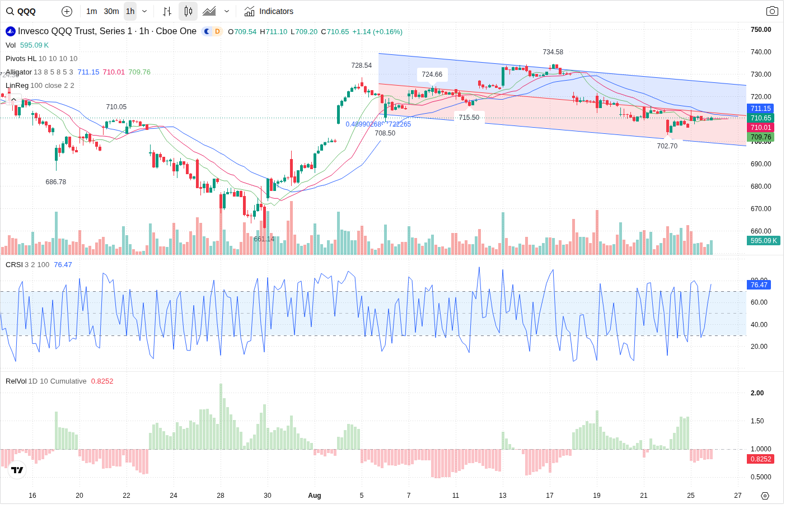Click the 708.50 pivot low label
The height and width of the screenshot is (532, 795).
click(x=385, y=133)
